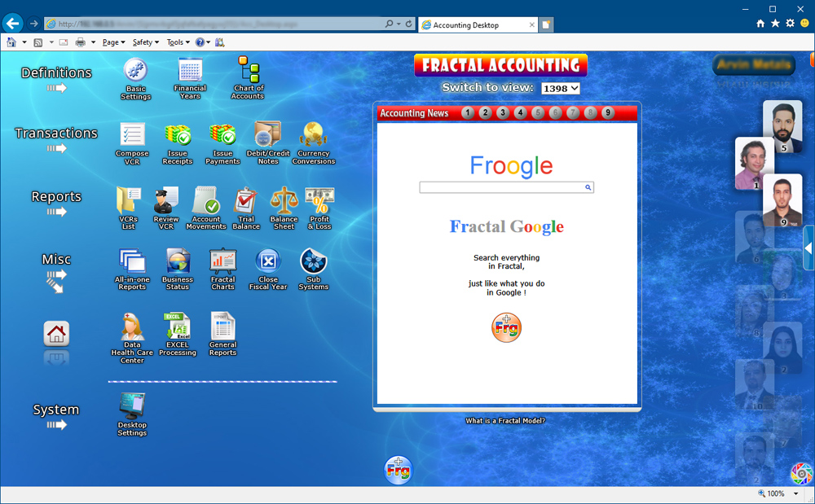Viewport: 815px width, 504px height.
Task: Select user photo number 9
Action: [782, 199]
